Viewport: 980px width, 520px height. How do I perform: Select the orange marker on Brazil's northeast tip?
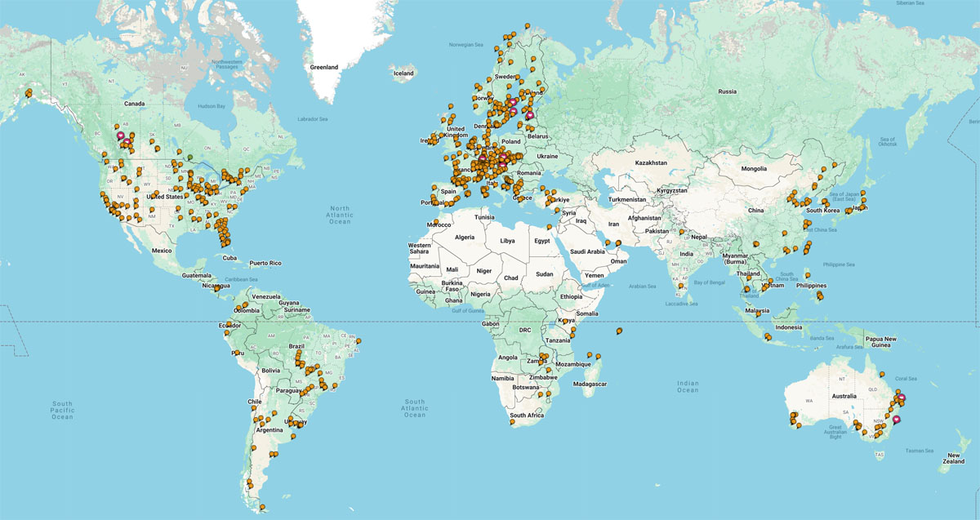pyautogui.click(x=358, y=340)
